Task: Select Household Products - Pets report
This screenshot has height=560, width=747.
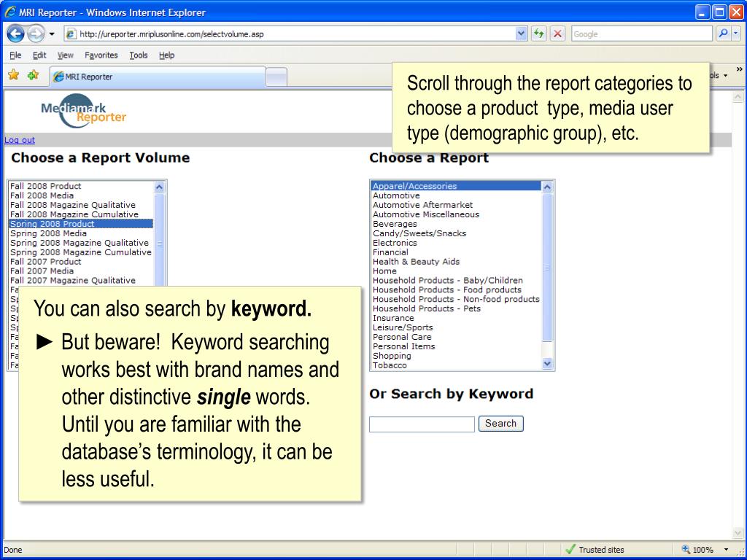Action: click(x=457, y=308)
